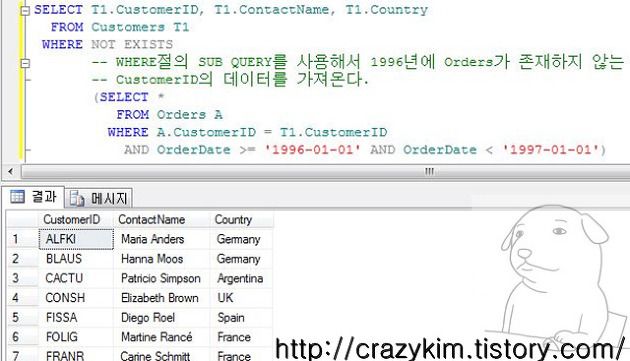
Task: Select the ALFKI cell
Action: [x=76, y=239]
